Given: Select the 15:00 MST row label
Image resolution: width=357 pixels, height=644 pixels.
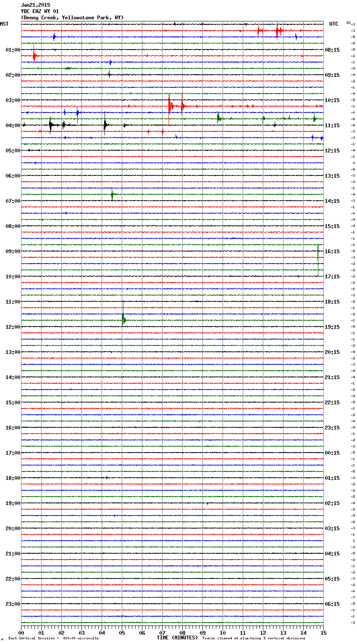Looking at the screenshot, I should pos(13,403).
